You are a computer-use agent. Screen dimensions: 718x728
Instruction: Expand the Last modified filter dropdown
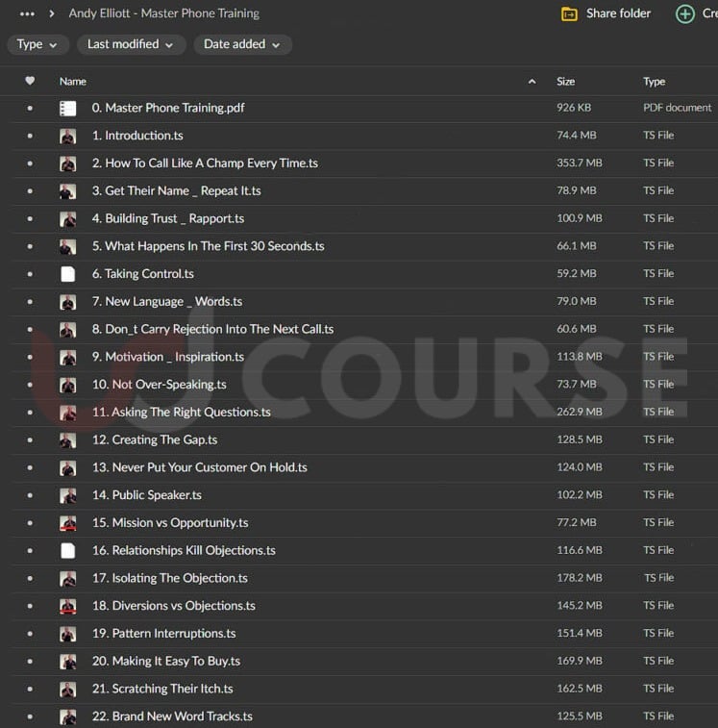point(130,44)
